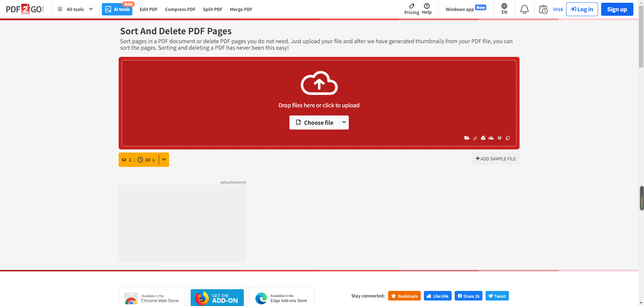
Task: Click the enter URL link icon
Action: click(475, 138)
